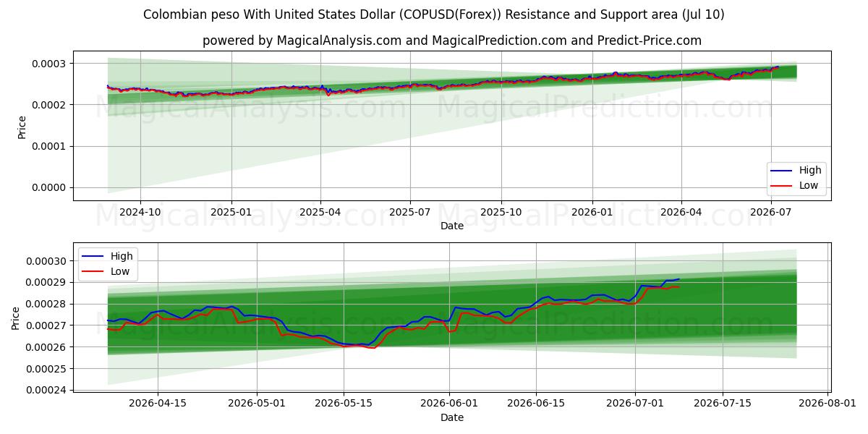
Task: Click the top chart y-axis value 0.0000
Action: pyautogui.click(x=50, y=187)
